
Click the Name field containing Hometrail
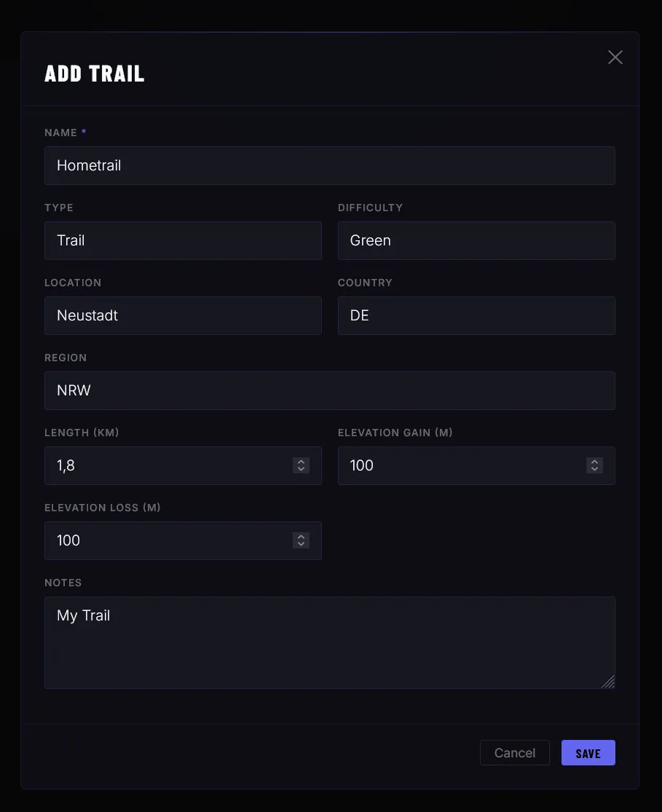(329, 165)
